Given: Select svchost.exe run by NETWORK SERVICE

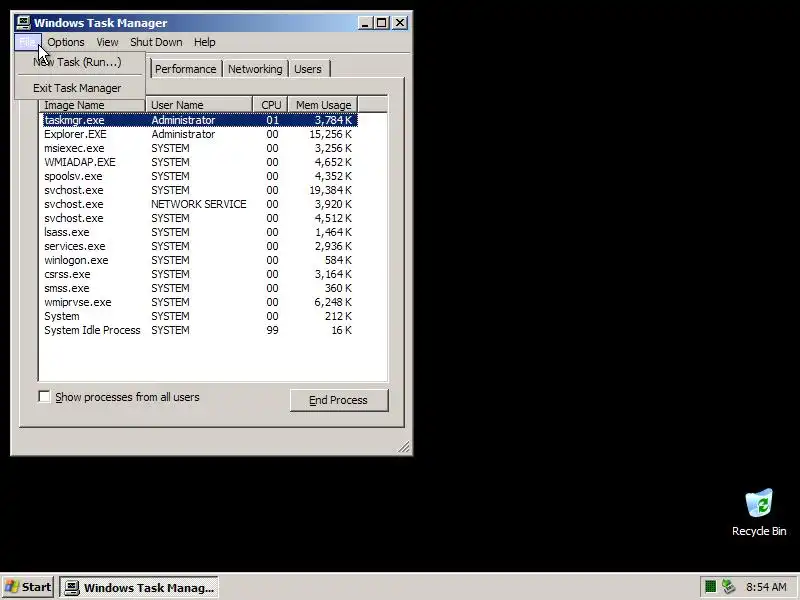Looking at the screenshot, I should (x=200, y=204).
